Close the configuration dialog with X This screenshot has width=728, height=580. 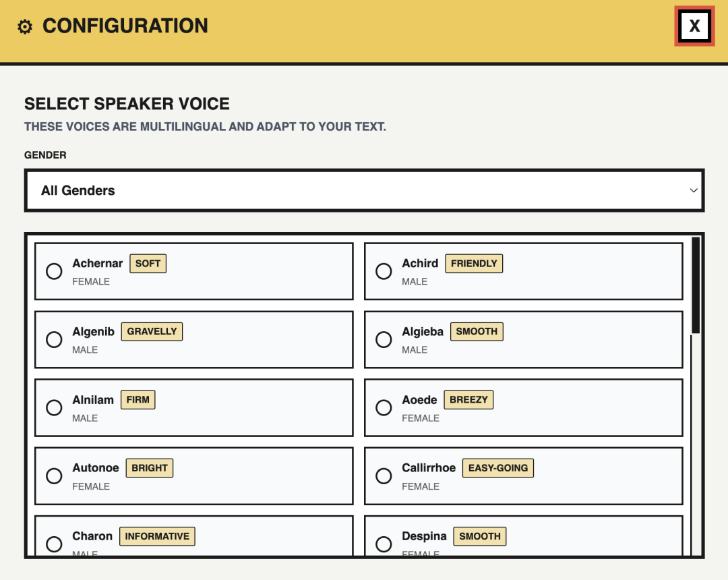(x=694, y=26)
